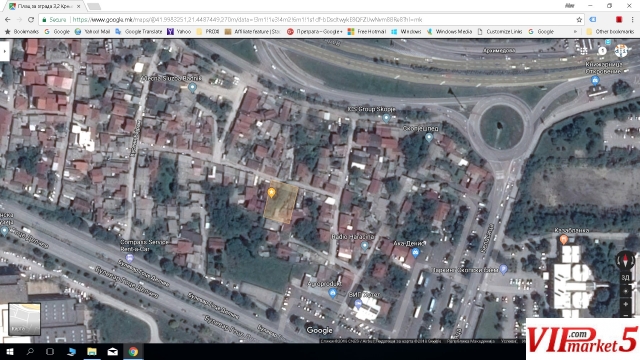640x360 pixels.
Task: Expand the collapsed side panel arrow
Action: pyautogui.click(x=4, y=52)
